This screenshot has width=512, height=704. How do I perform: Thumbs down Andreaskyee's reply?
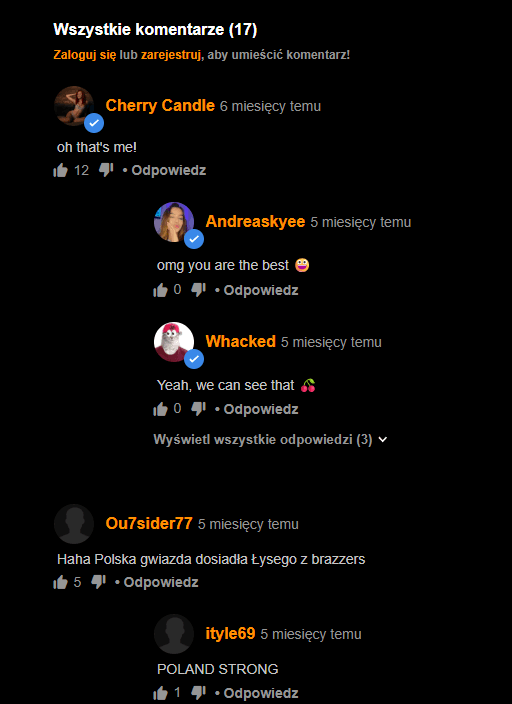click(x=199, y=290)
